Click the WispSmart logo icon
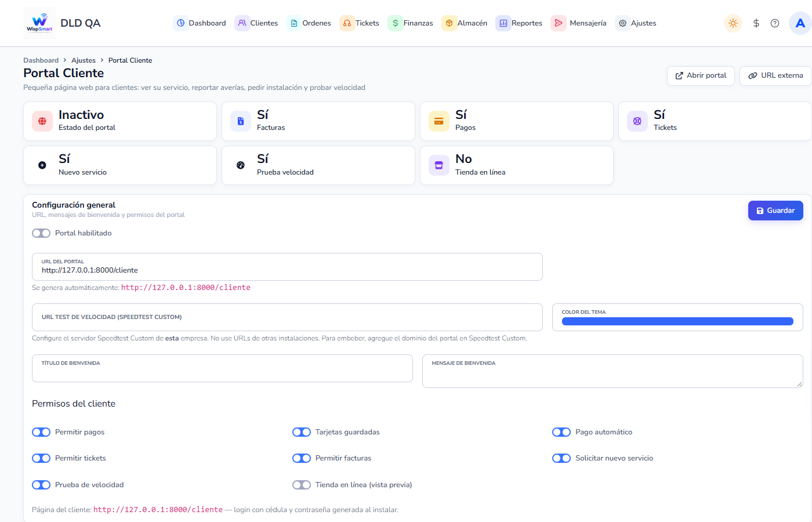812x522 pixels. (x=39, y=23)
